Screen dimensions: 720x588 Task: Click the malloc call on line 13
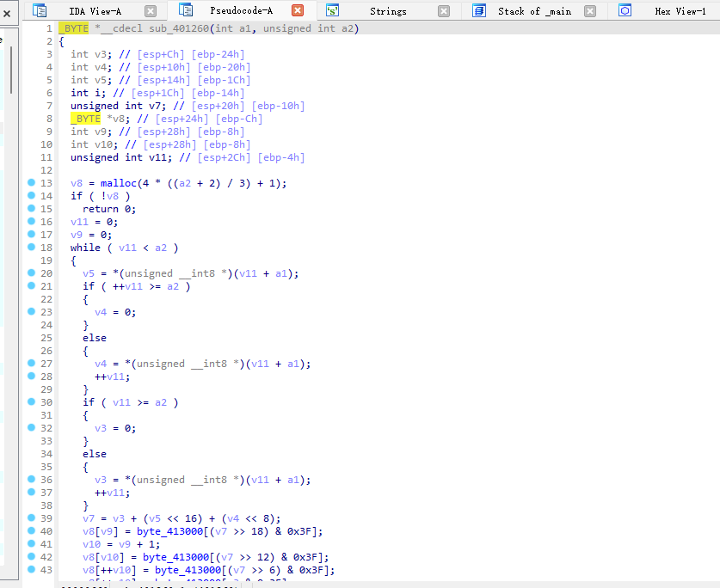click(x=119, y=183)
